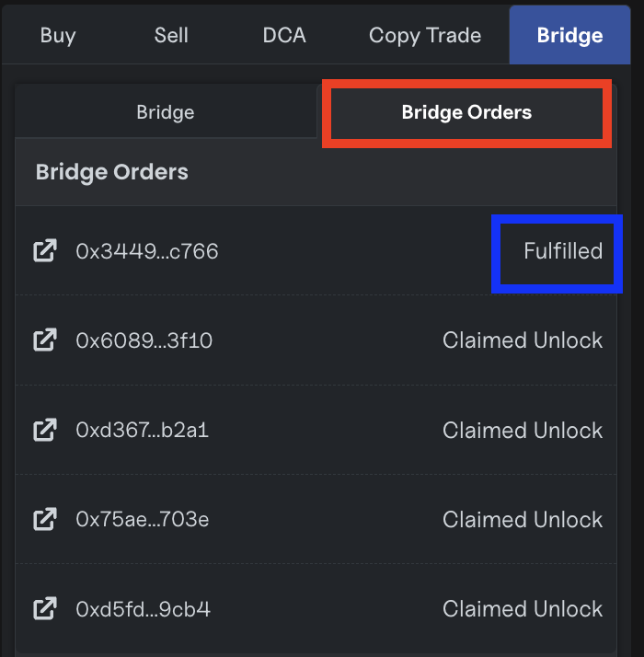Screen dimensions: 644x657
Task: Click the Fulfilled status label
Action: point(562,250)
